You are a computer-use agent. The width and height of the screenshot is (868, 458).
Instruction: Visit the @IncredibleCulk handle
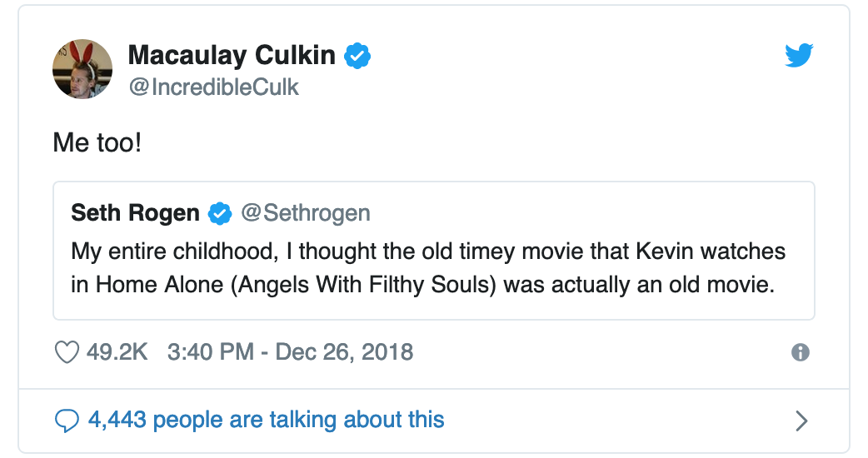click(213, 87)
